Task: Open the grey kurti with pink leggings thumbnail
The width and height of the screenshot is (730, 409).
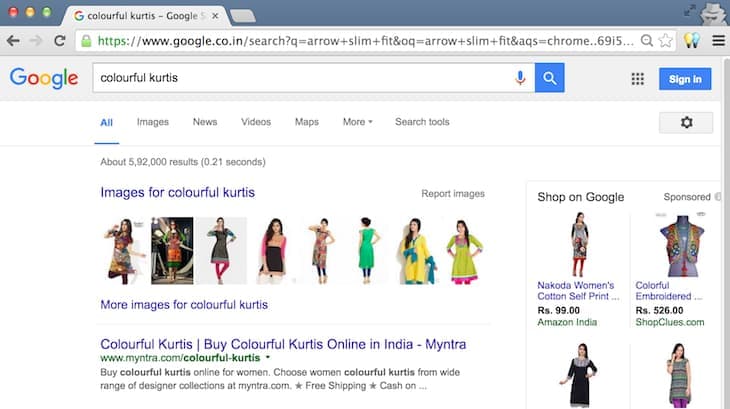Action: 222,251
